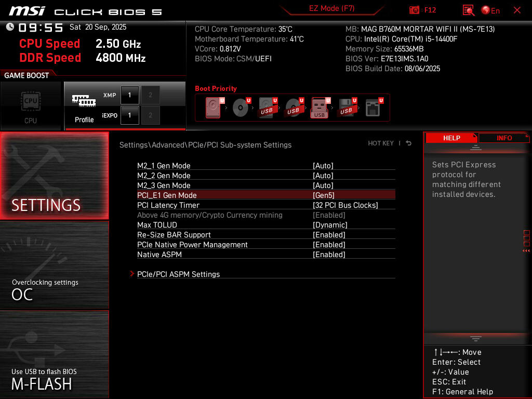This screenshot has height=399, width=532.
Task: Enable XMP profile 1
Action: pyautogui.click(x=129, y=95)
